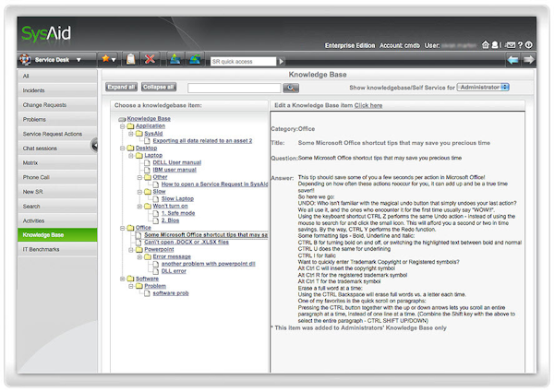The width and height of the screenshot is (554, 392).
Task: Collapse the left sidebar handle
Action: pyautogui.click(x=94, y=145)
